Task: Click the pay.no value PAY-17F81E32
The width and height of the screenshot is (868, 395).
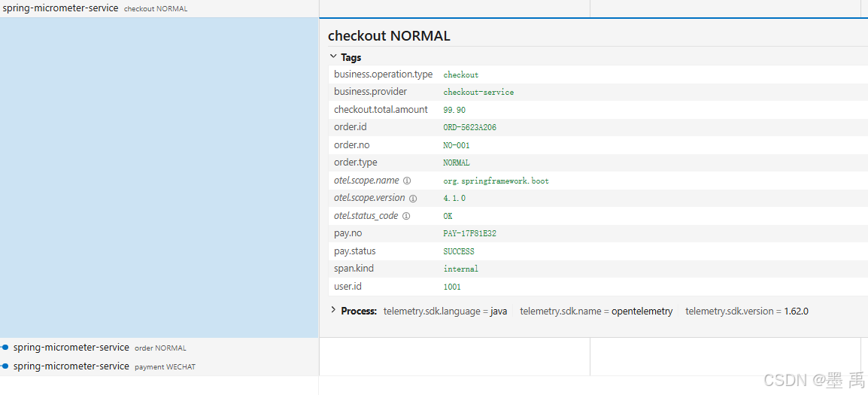Action: tap(469, 234)
